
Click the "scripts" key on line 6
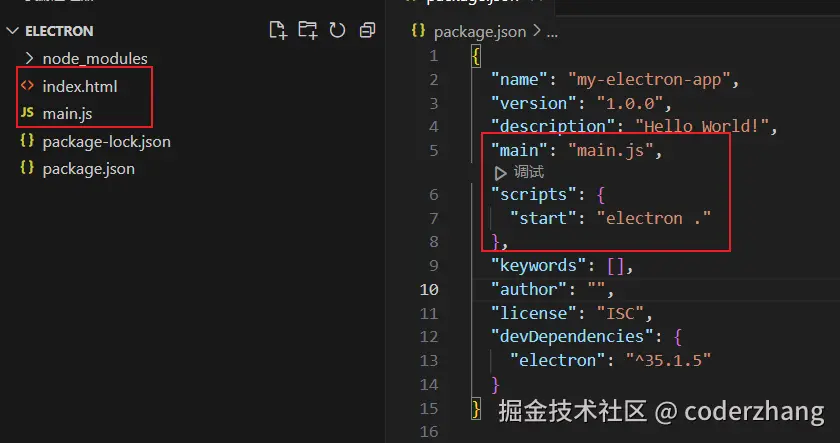click(x=534, y=194)
